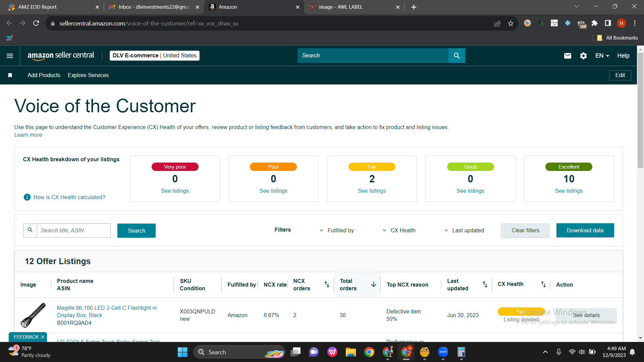Expand the Last updated filter
The width and height of the screenshot is (644, 362).
pos(464,230)
